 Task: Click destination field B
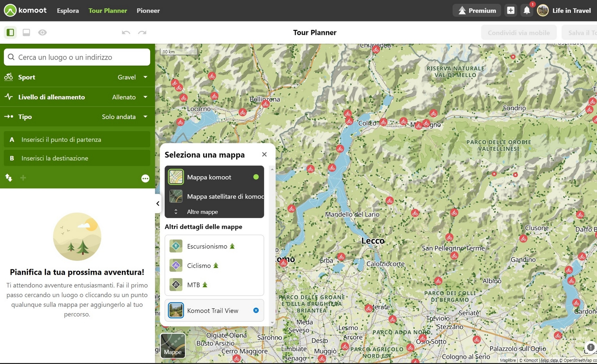(x=77, y=158)
